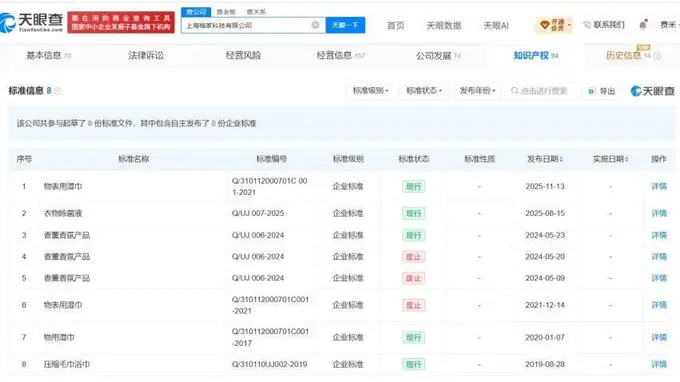Sort by 实施日期 column header

[611, 159]
